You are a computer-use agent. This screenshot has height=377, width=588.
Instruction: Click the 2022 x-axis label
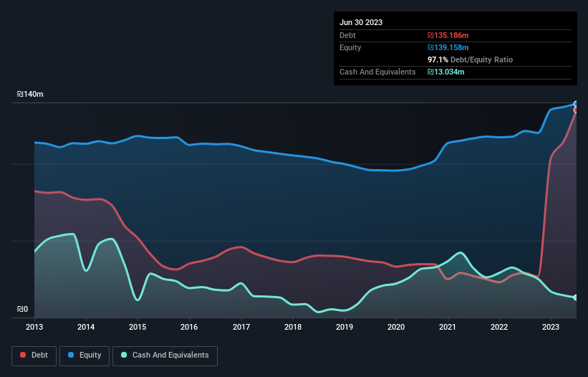(499, 327)
